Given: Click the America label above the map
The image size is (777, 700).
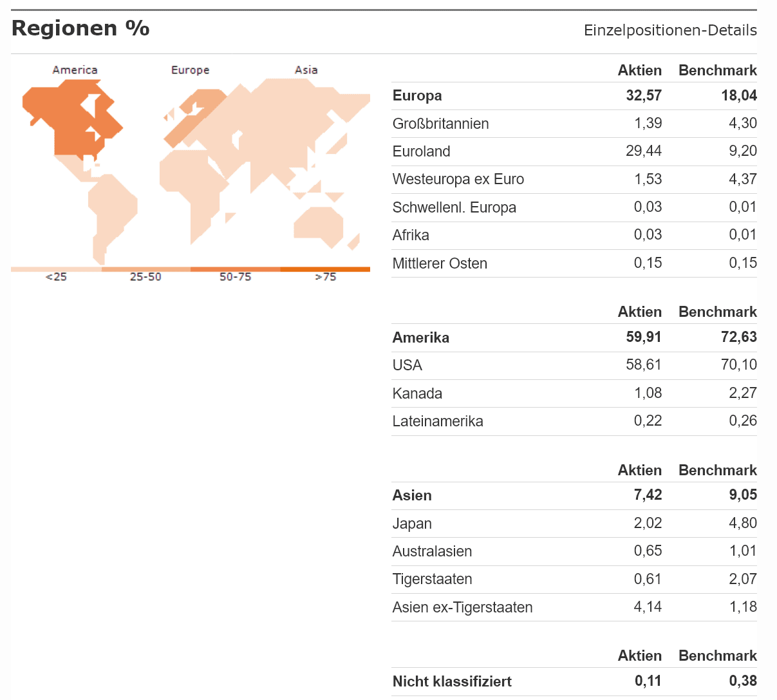Looking at the screenshot, I should pyautogui.click(x=75, y=70).
